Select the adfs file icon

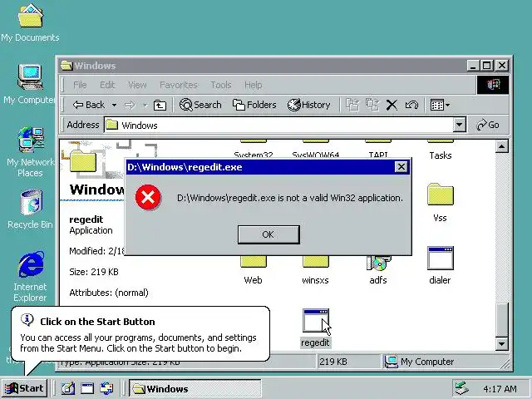point(378,270)
